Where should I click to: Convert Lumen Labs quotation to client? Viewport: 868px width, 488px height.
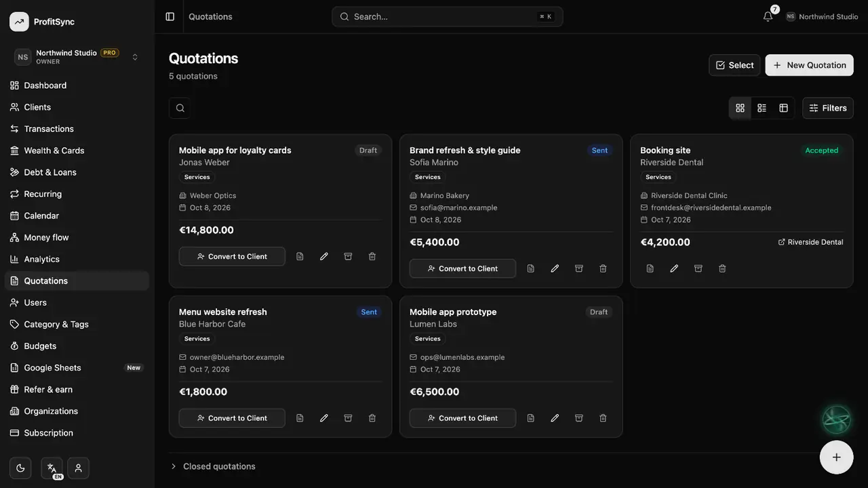click(x=462, y=418)
